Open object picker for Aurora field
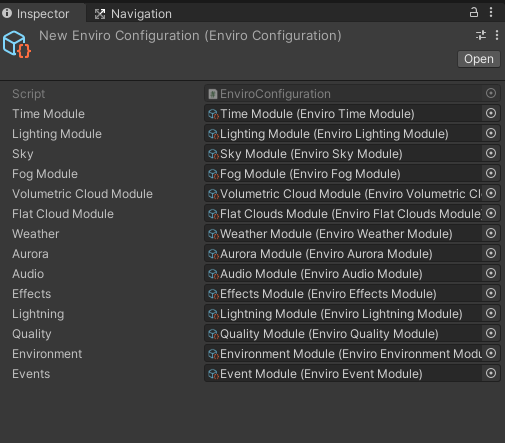505x443 pixels. (x=491, y=253)
